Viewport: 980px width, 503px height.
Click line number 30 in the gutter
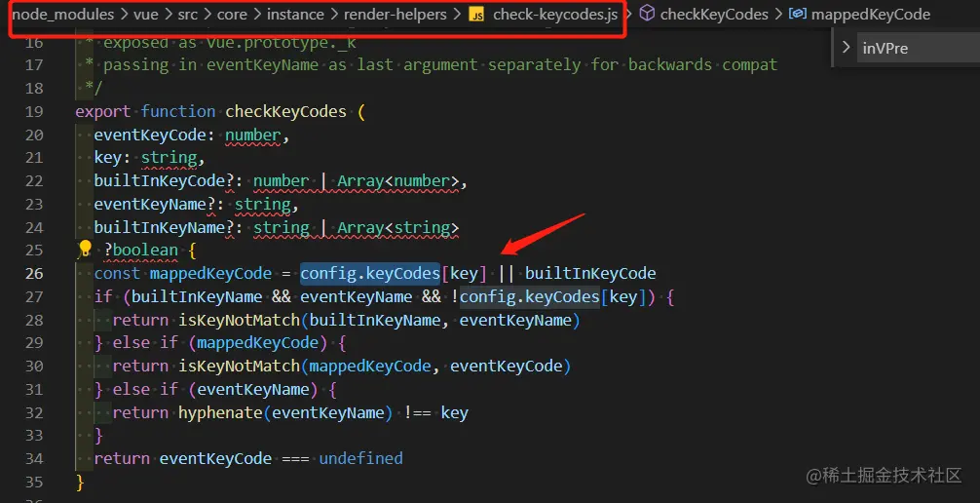coord(34,366)
